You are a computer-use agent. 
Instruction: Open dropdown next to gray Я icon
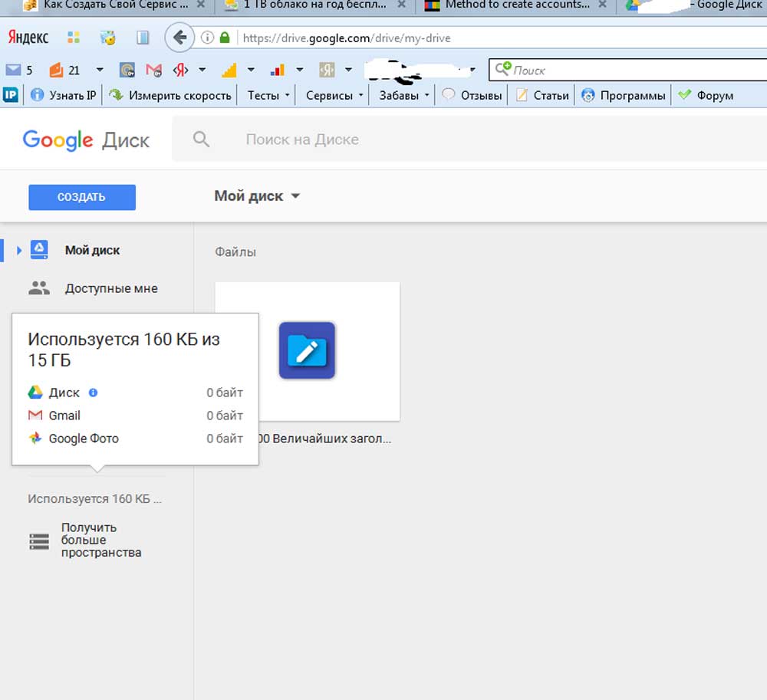(348, 70)
